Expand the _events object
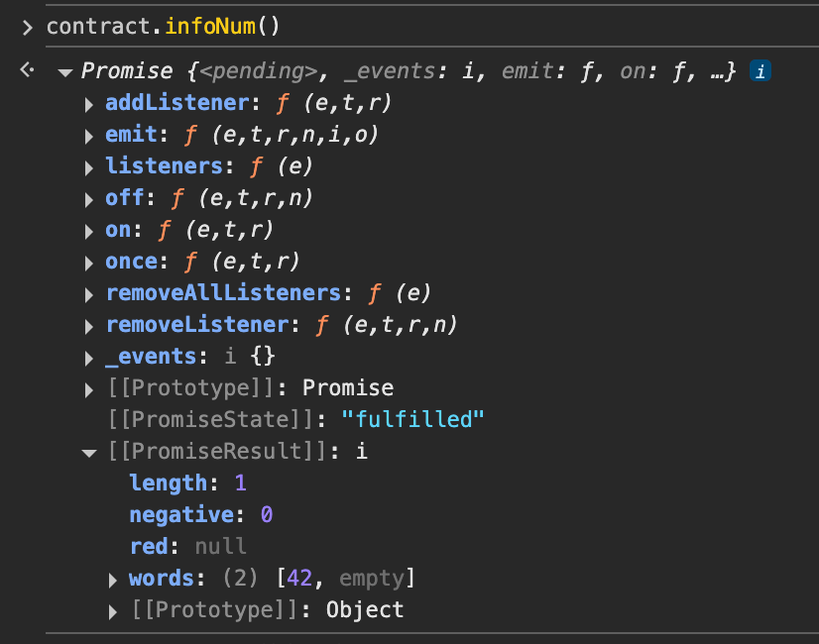The image size is (819, 644). tap(89, 358)
